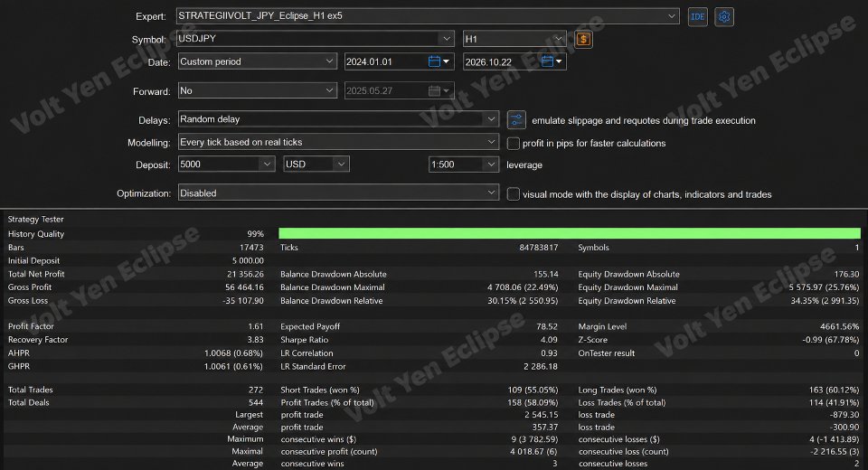Select History Quality value 99%
Screen dimensions: 868x470
255,234
